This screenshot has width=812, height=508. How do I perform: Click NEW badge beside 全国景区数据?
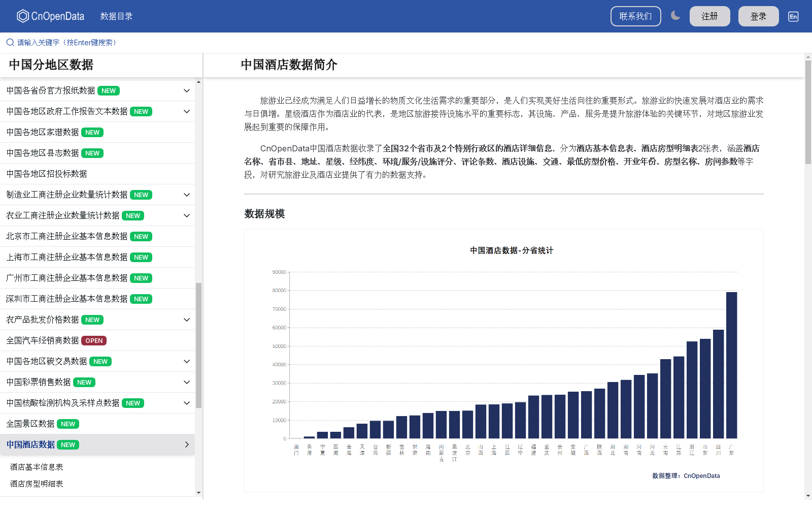tap(68, 424)
